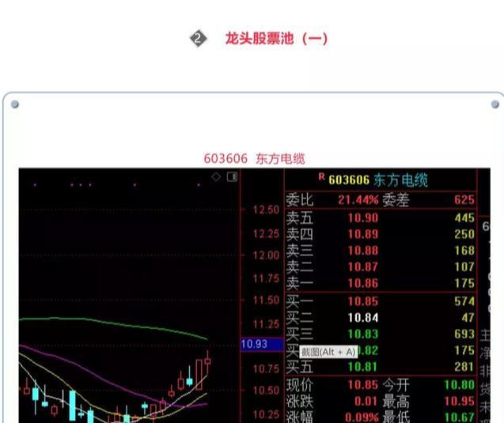The width and height of the screenshot is (504, 423).
Task: Click the 委差 value 625
Action: click(x=464, y=200)
